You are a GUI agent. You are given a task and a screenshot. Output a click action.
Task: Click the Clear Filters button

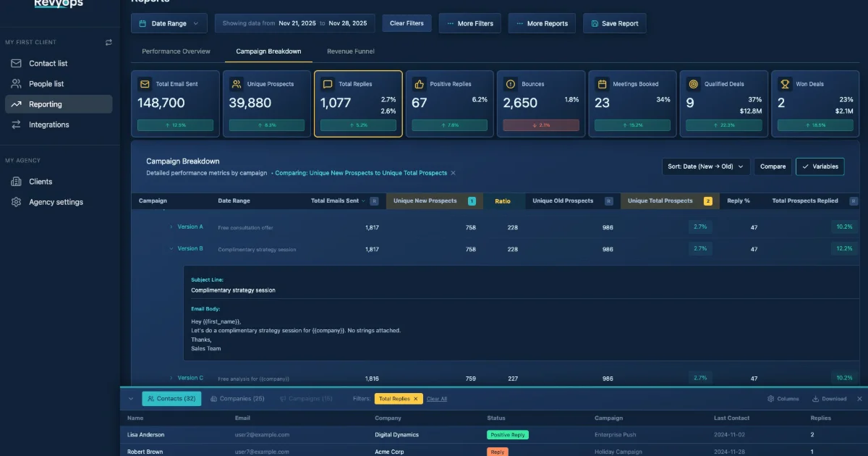[407, 23]
